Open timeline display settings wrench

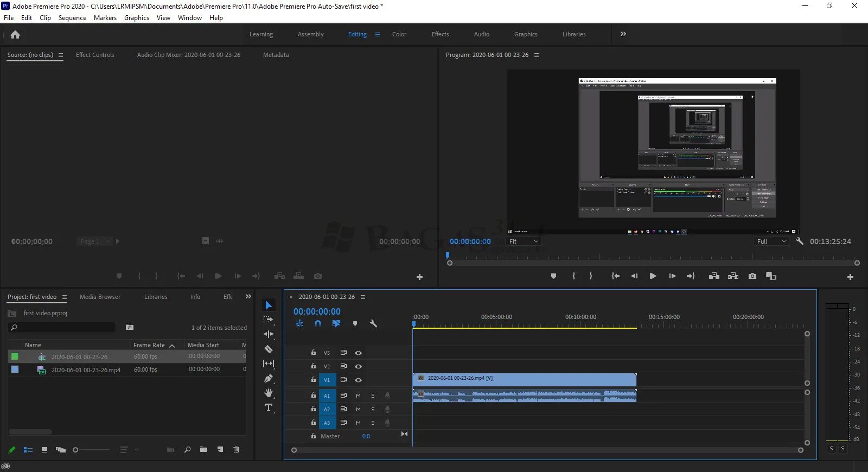pyautogui.click(x=373, y=323)
